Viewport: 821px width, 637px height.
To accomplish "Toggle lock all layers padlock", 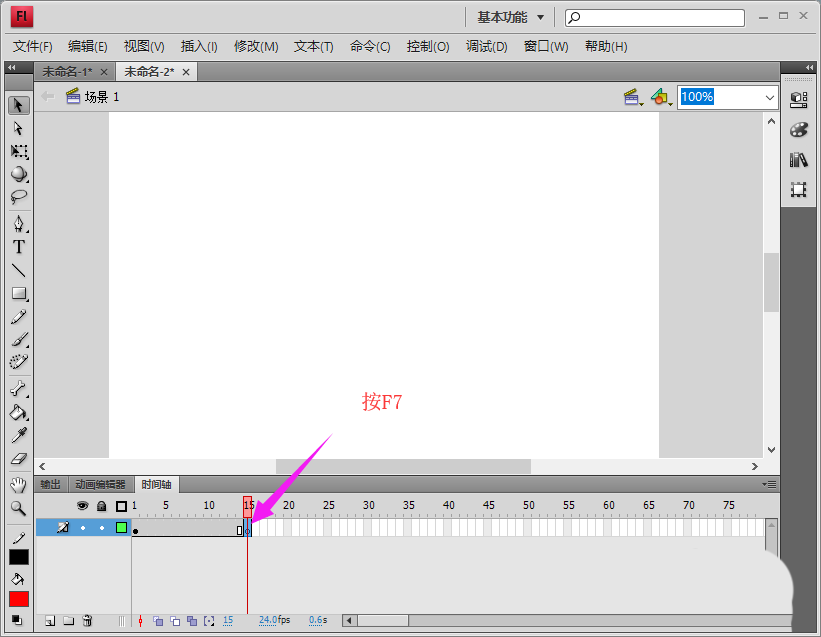I will (x=102, y=506).
